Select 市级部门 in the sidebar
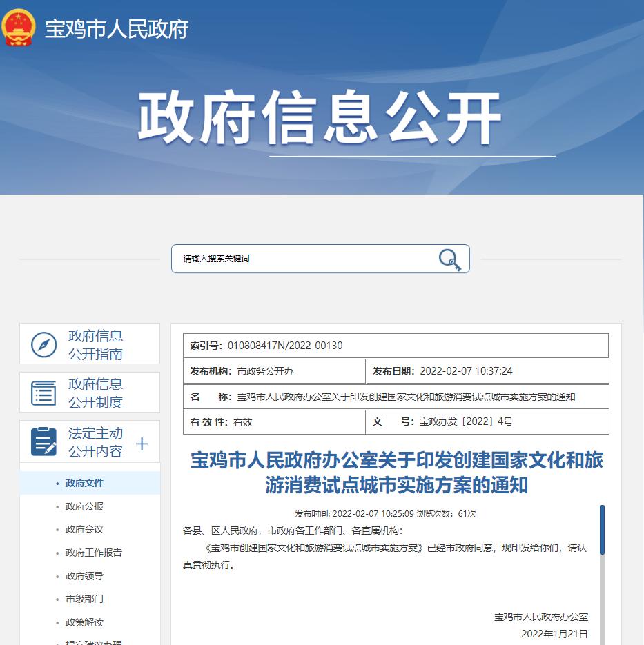This screenshot has width=644, height=645. (x=84, y=599)
